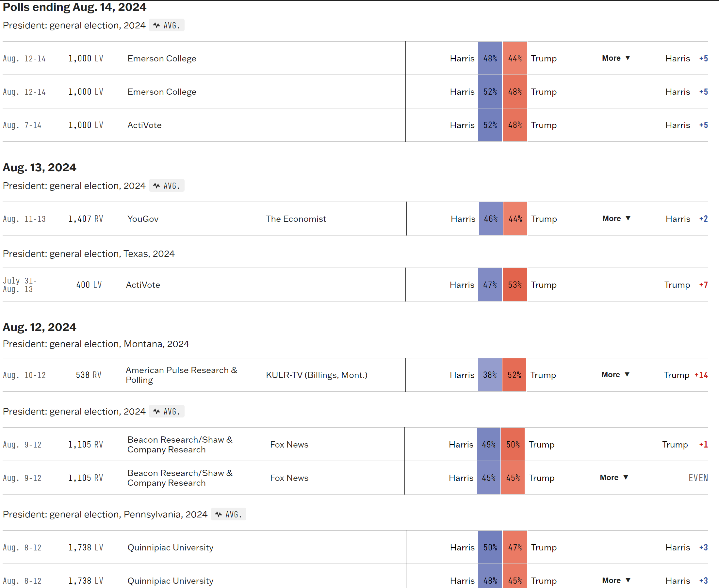Click Trump 53% red cell in Texas row
Image resolution: width=719 pixels, height=588 pixels.
(515, 285)
